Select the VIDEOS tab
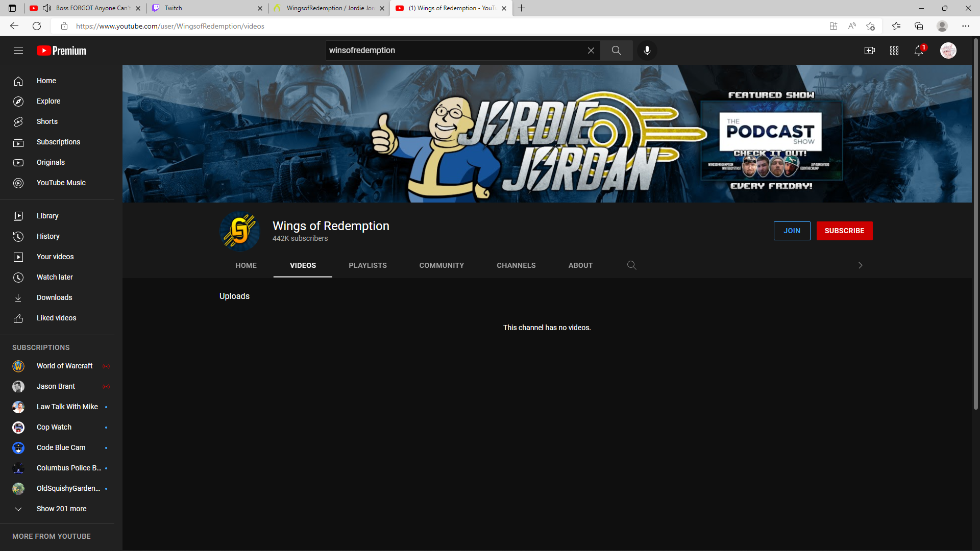Viewport: 980px width, 551px height. pos(303,265)
